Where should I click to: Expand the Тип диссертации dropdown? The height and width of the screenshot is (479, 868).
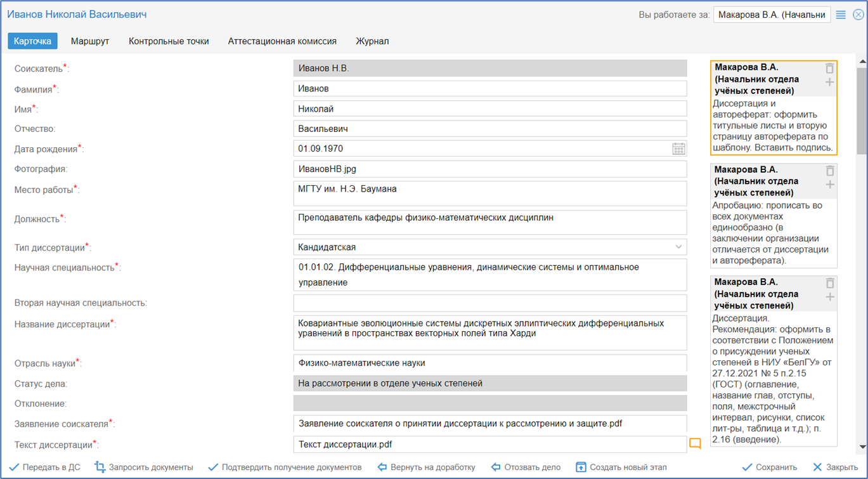(678, 247)
